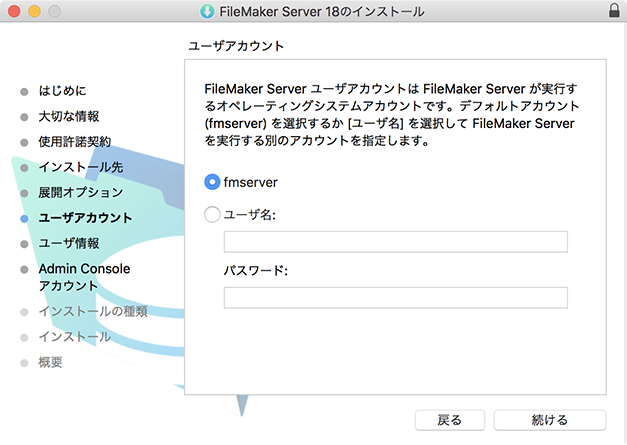Close the installer window with red button

(14, 11)
